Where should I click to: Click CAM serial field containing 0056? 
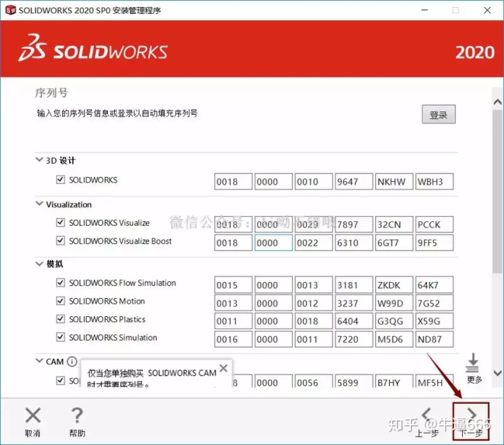pyautogui.click(x=314, y=381)
